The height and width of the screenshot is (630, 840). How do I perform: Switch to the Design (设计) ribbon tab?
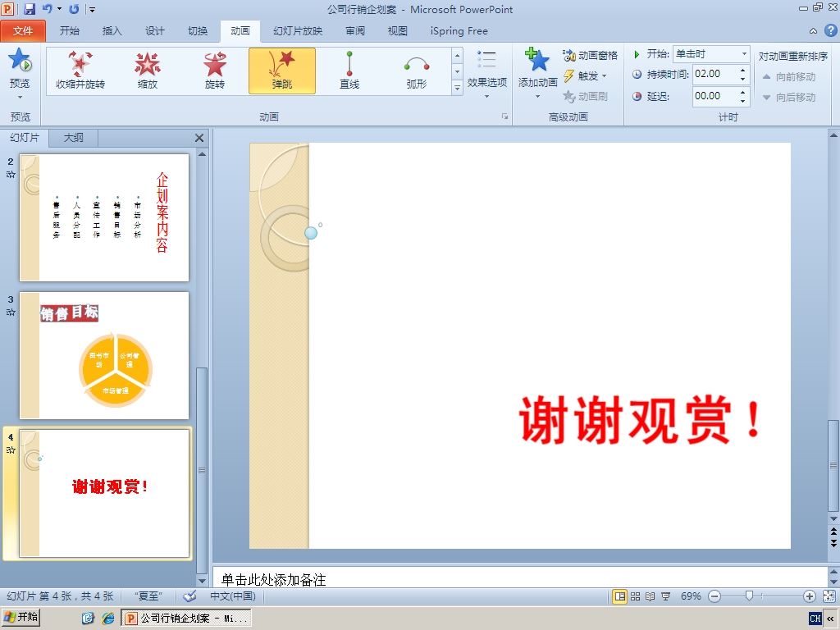pos(155,31)
